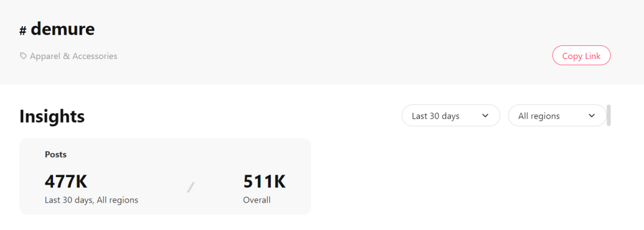Click the Overall caption under 511K
The image size is (644, 230).
pos(256,200)
